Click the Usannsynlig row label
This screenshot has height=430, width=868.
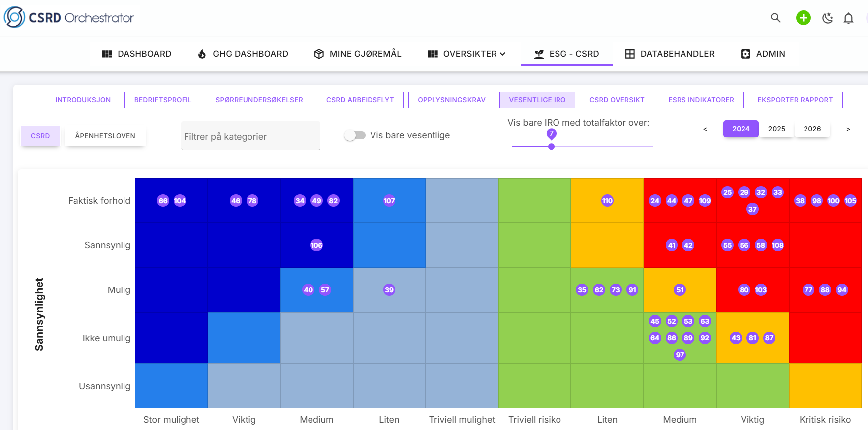(x=105, y=386)
